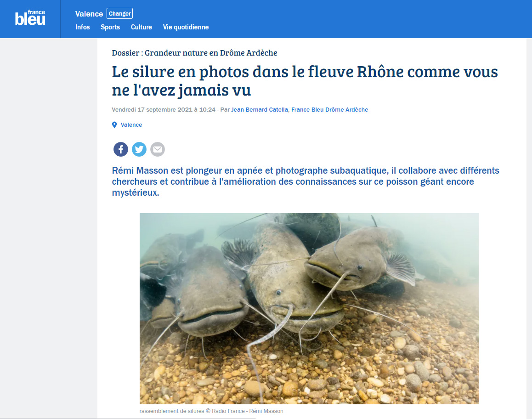Click the article intro paragraph about Rémi Masson

(306, 181)
